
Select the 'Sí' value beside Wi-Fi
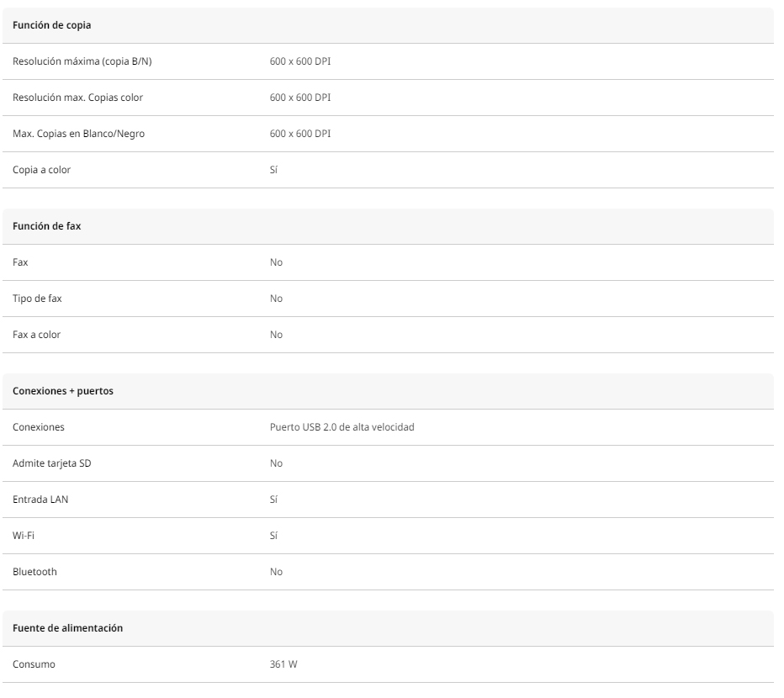pos(273,536)
